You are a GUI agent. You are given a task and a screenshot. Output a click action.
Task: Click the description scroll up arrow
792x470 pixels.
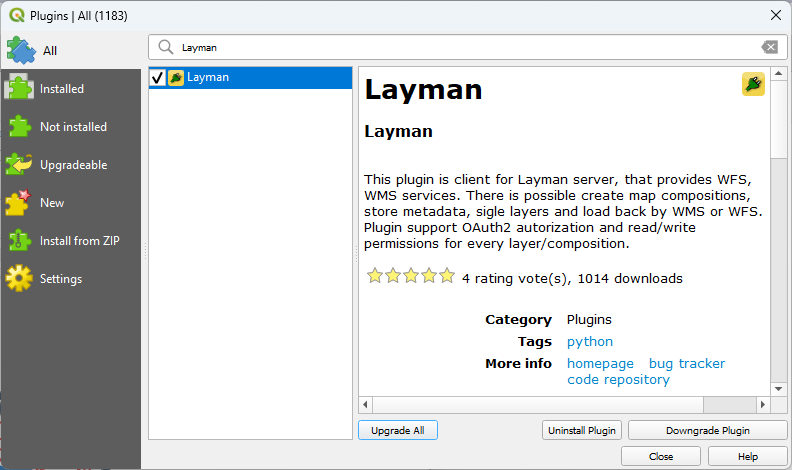pyautogui.click(x=778, y=74)
